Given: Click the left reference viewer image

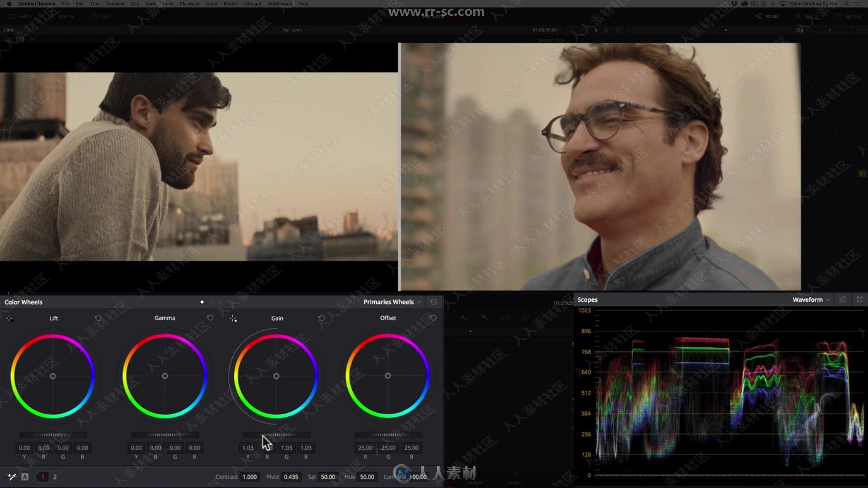Looking at the screenshot, I should (199, 166).
